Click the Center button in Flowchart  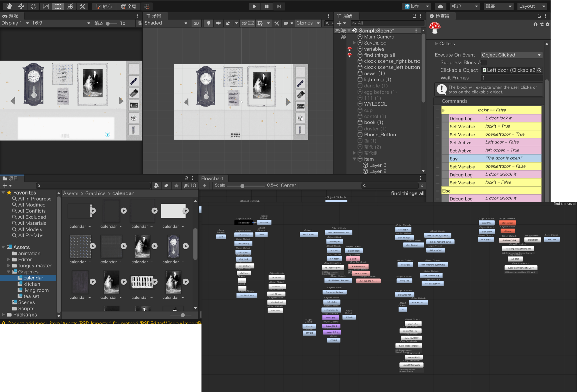tap(288, 185)
